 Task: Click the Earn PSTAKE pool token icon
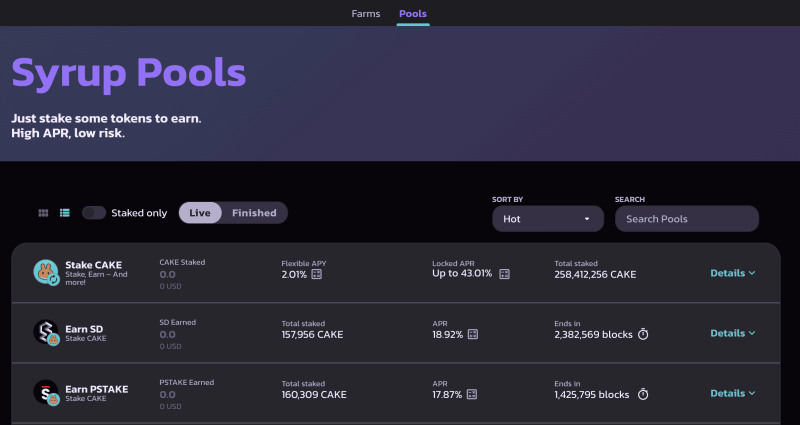coord(46,393)
